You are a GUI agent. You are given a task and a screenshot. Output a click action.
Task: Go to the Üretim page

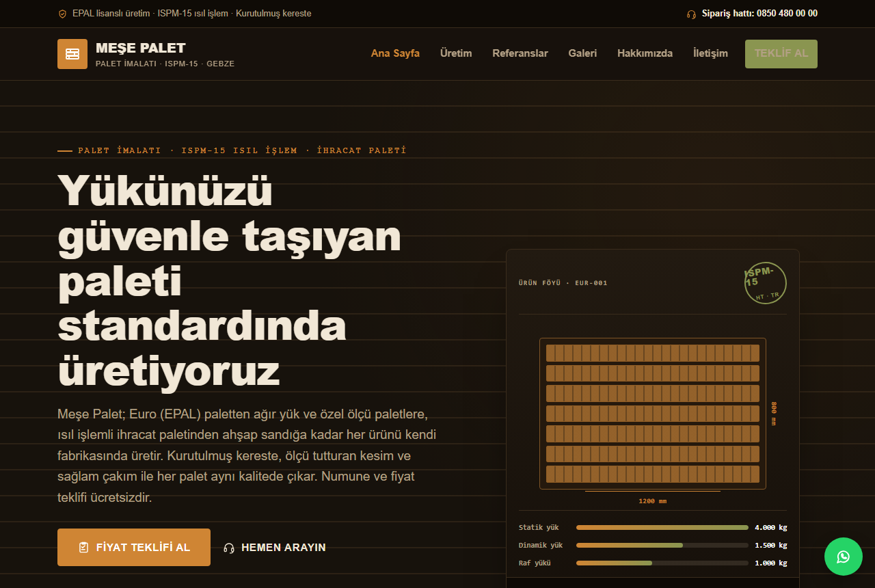coord(456,53)
